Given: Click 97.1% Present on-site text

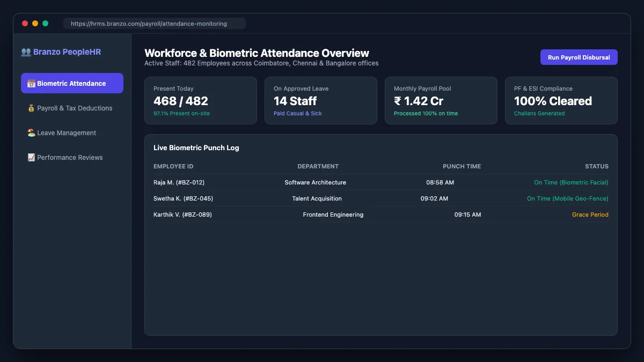Looking at the screenshot, I should point(181,114).
